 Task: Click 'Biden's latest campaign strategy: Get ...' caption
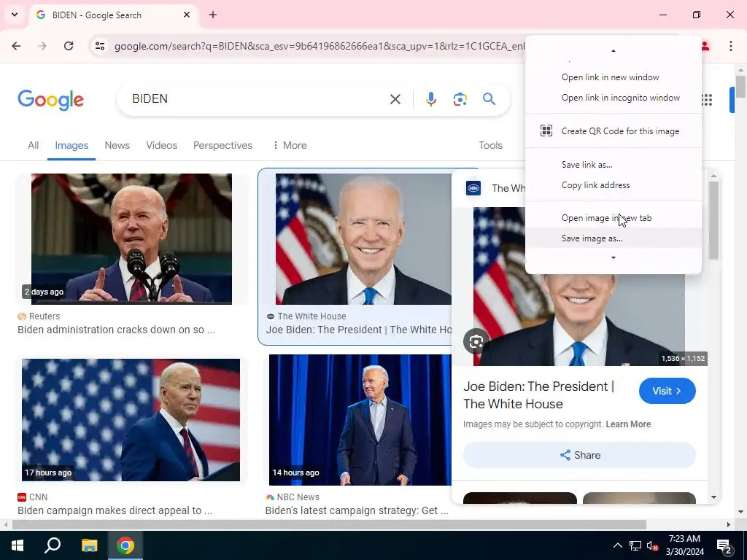357,510
